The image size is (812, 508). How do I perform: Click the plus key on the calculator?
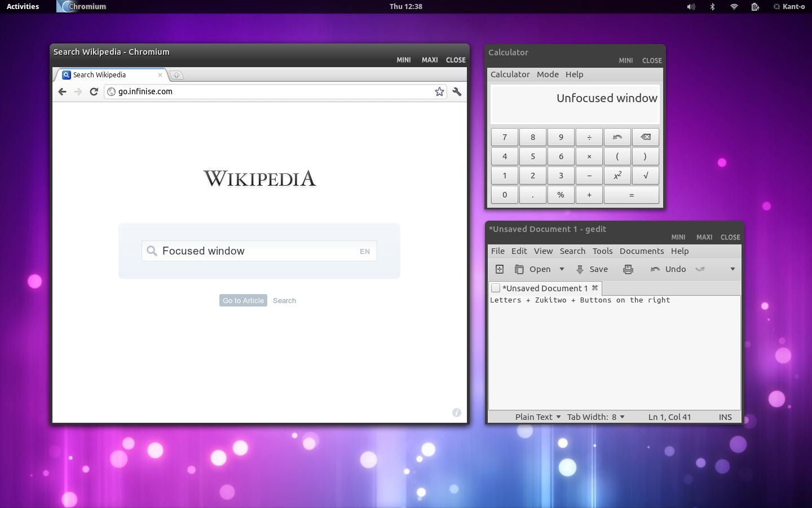click(589, 195)
